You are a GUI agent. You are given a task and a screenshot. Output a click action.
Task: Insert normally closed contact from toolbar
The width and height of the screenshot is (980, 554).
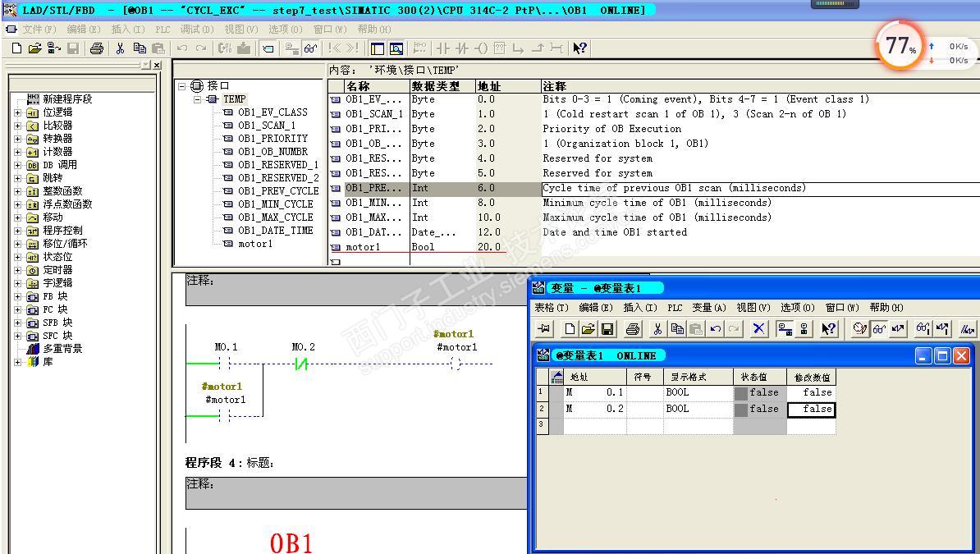[462, 48]
